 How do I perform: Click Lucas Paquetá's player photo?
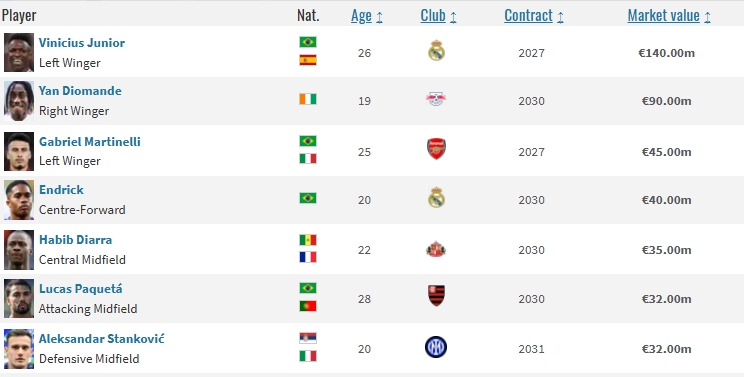(x=19, y=298)
